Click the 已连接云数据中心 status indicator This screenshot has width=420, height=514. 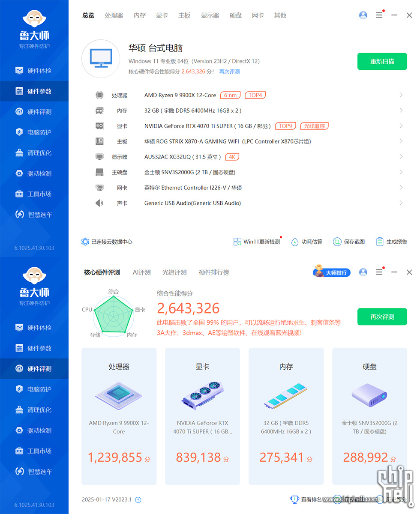coord(107,242)
